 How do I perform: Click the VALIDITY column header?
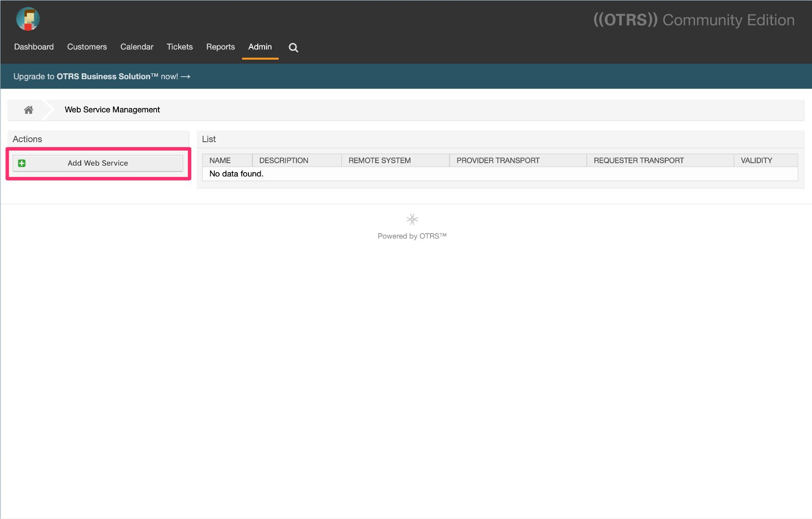click(756, 160)
